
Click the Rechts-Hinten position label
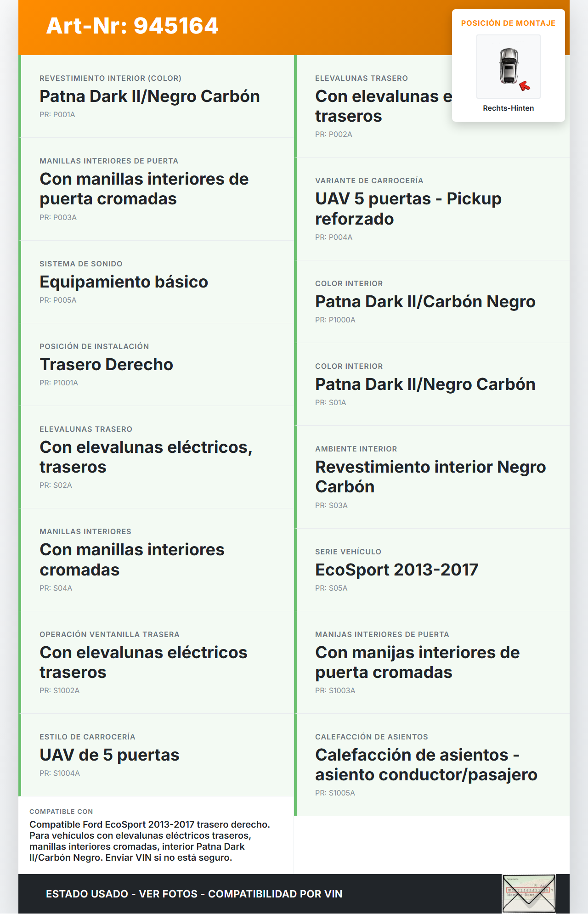[x=508, y=108]
